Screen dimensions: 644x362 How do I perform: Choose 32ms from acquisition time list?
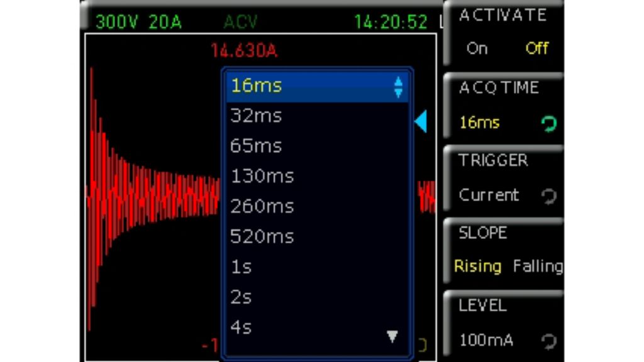(256, 116)
